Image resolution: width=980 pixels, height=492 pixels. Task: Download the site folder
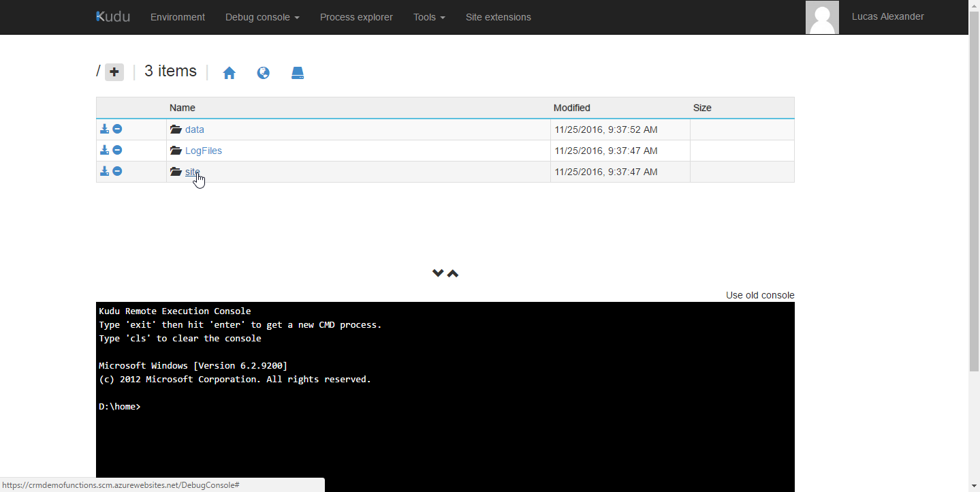click(x=105, y=171)
